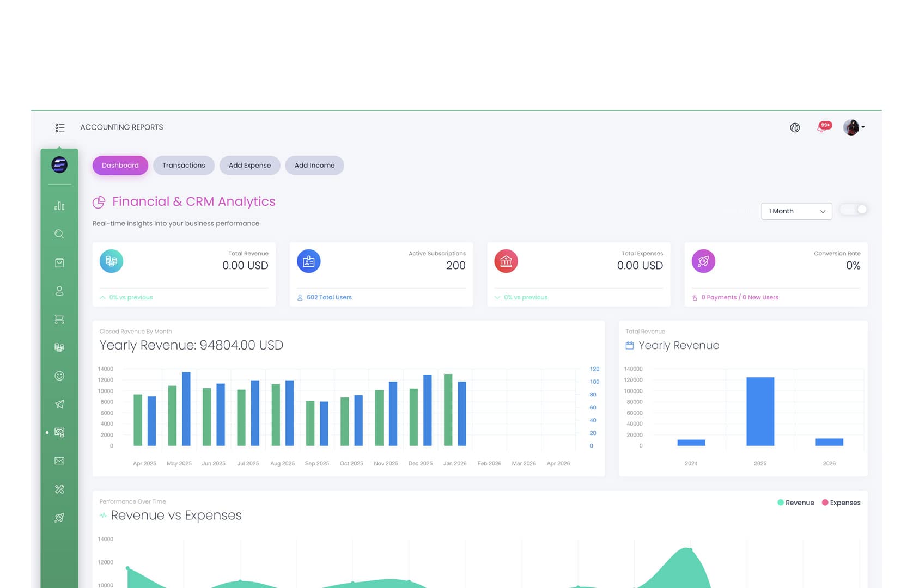
Task: Select the user profile sidebar icon
Action: (x=59, y=291)
